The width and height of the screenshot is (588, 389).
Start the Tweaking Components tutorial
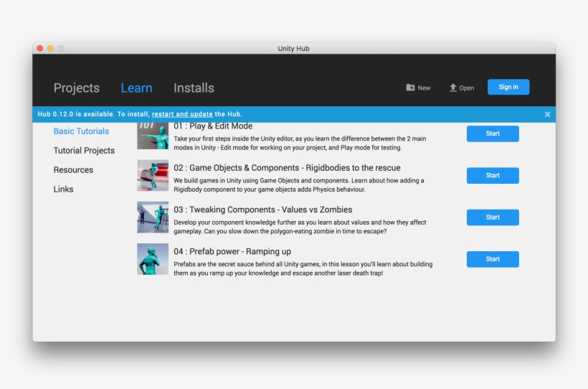(493, 217)
